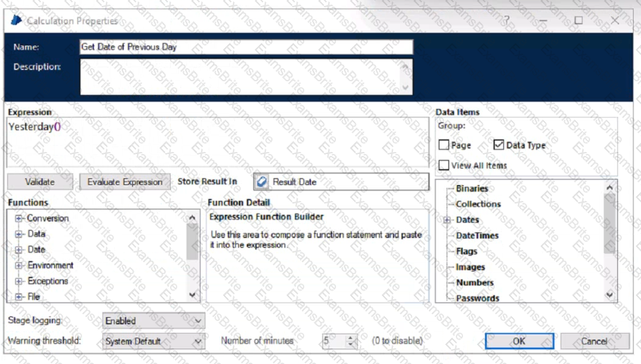Increase the number of minutes stepper
The image size is (641, 364).
tap(351, 338)
